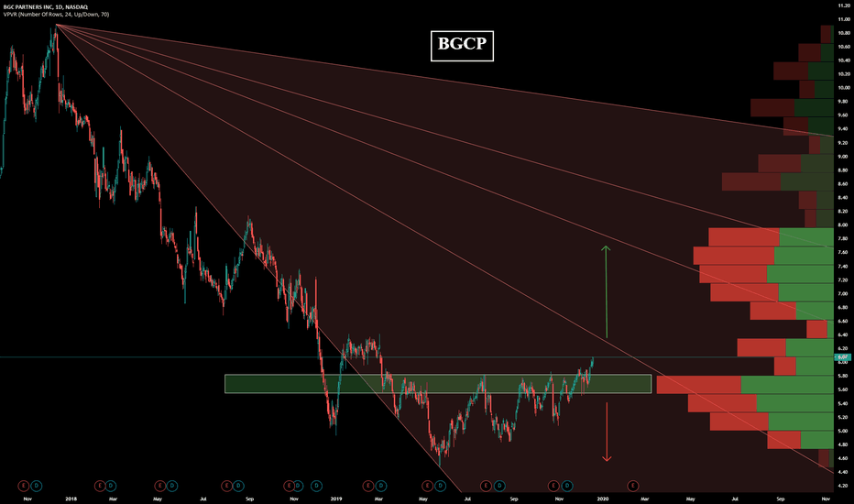This screenshot has height=504, width=854.
Task: Click the future earnings E marker in Feb 2020
Action: pyautogui.click(x=632, y=486)
